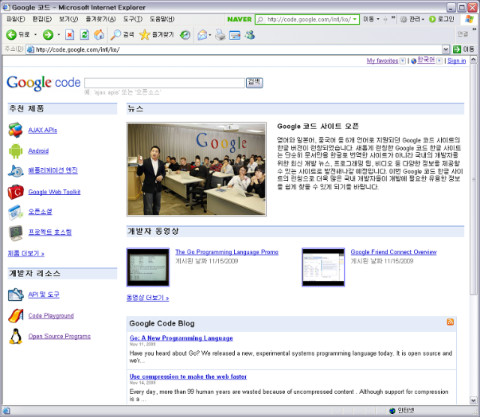This screenshot has height=417, width=480.
Task: Expand the Back button history dropdown arrow
Action: point(36,35)
